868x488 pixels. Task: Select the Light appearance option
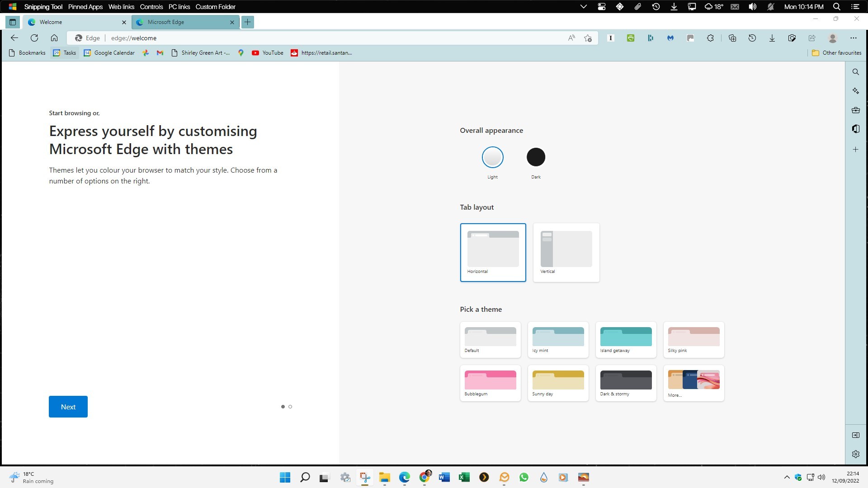point(492,157)
